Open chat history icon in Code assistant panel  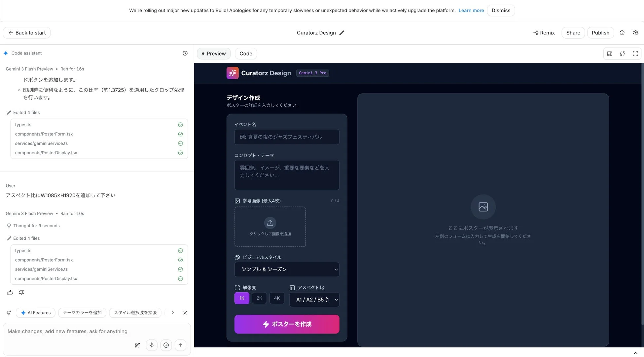pos(185,53)
